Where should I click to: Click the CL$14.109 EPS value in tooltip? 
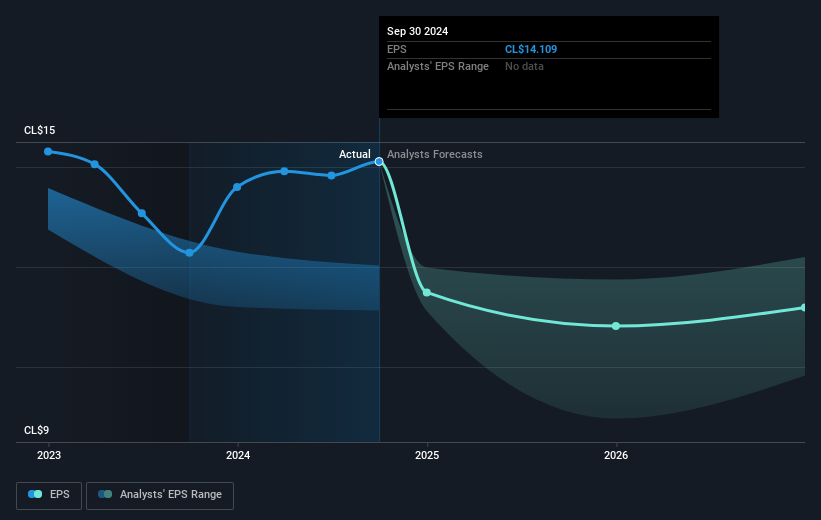[530, 49]
